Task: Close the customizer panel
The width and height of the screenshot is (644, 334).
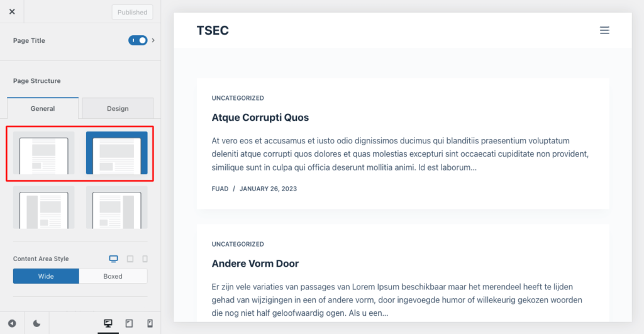Action: point(12,12)
